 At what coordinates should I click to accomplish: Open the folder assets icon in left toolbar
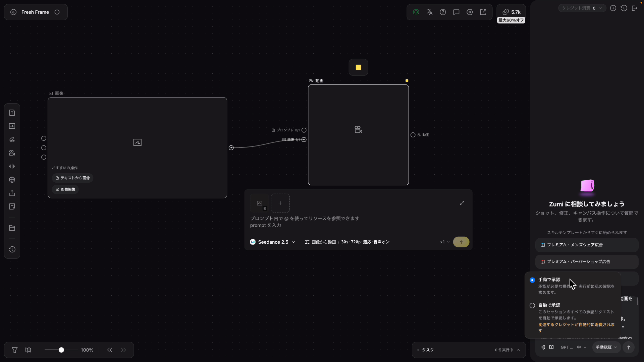pos(12,228)
